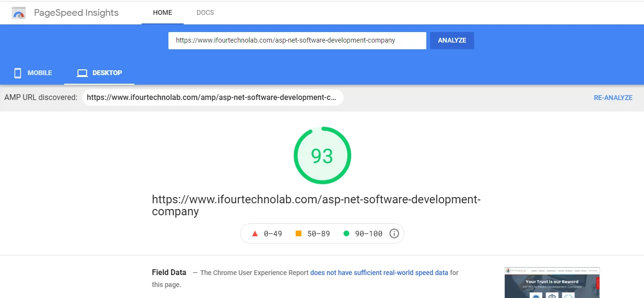Click the 0–49 score range label
The image size is (644, 298).
tap(273, 234)
